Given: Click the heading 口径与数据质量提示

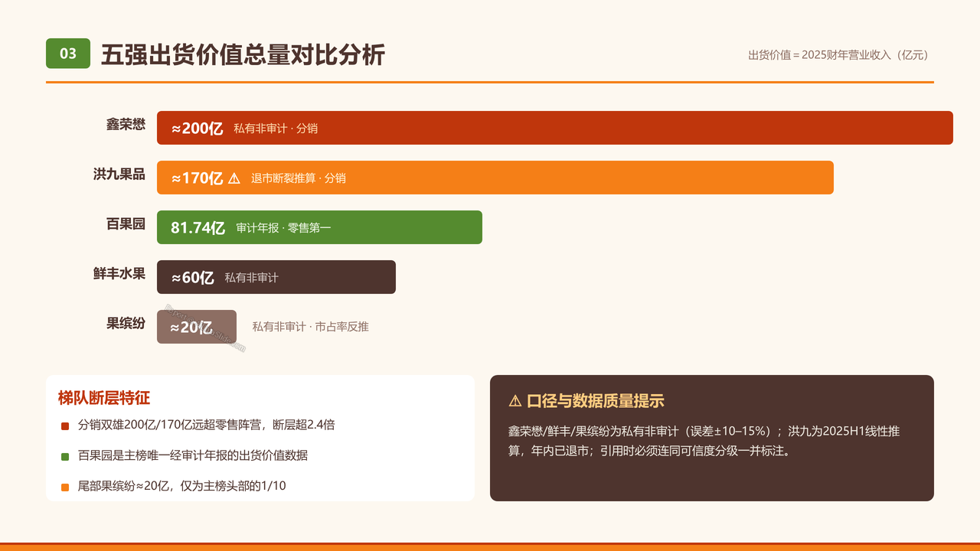Looking at the screenshot, I should (x=596, y=401).
